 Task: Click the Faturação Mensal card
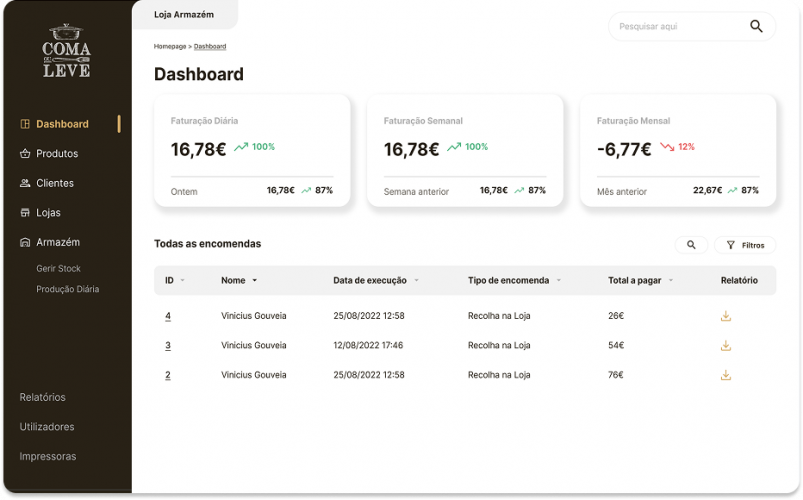click(678, 151)
